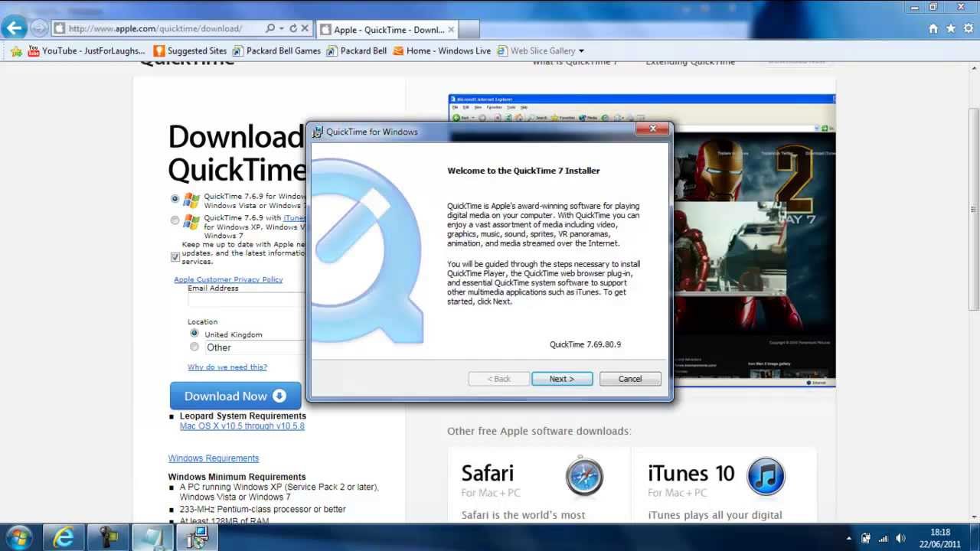Select the Other location radio

(x=194, y=347)
